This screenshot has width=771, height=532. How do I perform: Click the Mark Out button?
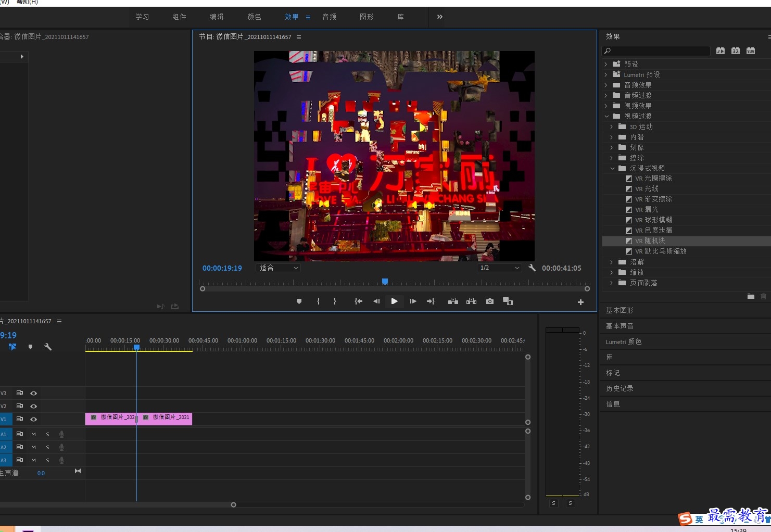[x=335, y=301]
